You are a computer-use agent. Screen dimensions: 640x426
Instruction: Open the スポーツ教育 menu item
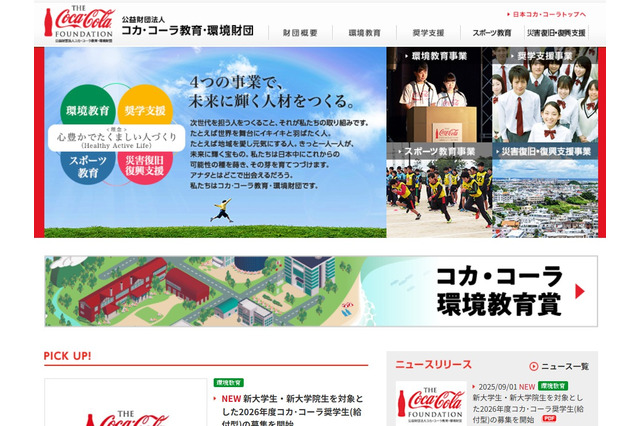(x=492, y=33)
